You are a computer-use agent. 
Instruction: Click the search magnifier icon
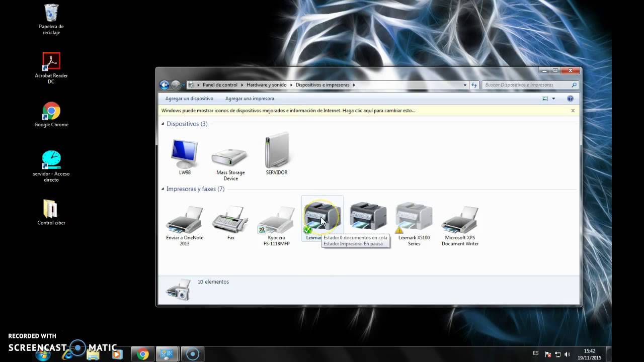coord(574,85)
